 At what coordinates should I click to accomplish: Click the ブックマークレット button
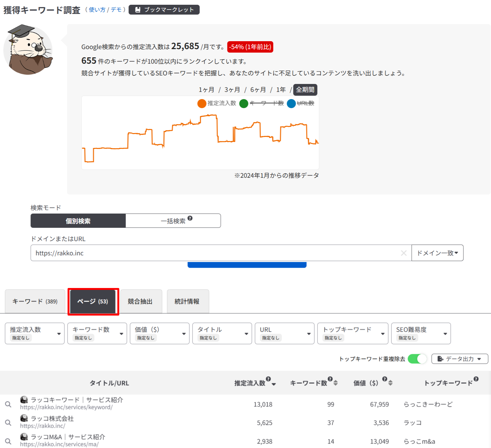pos(164,10)
